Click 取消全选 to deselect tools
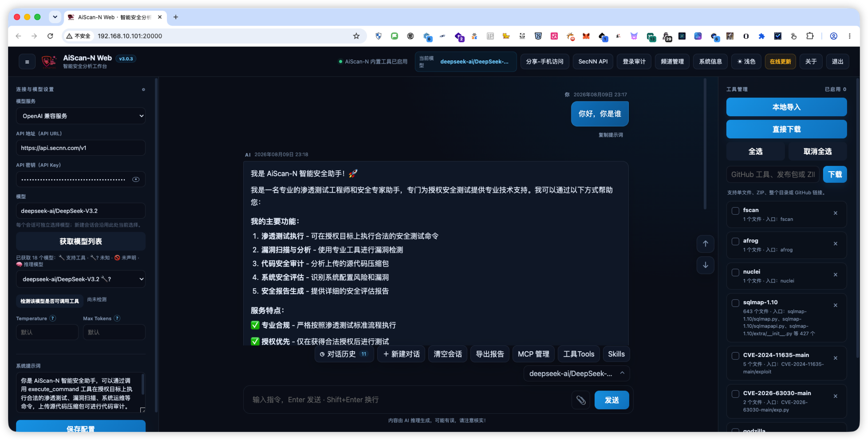This screenshot has height=440, width=868. click(x=817, y=152)
